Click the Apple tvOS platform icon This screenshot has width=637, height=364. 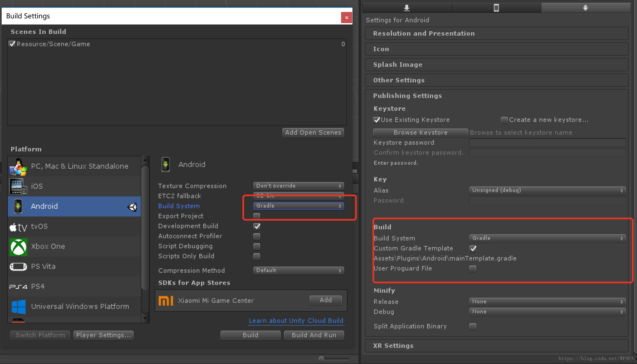point(18,227)
